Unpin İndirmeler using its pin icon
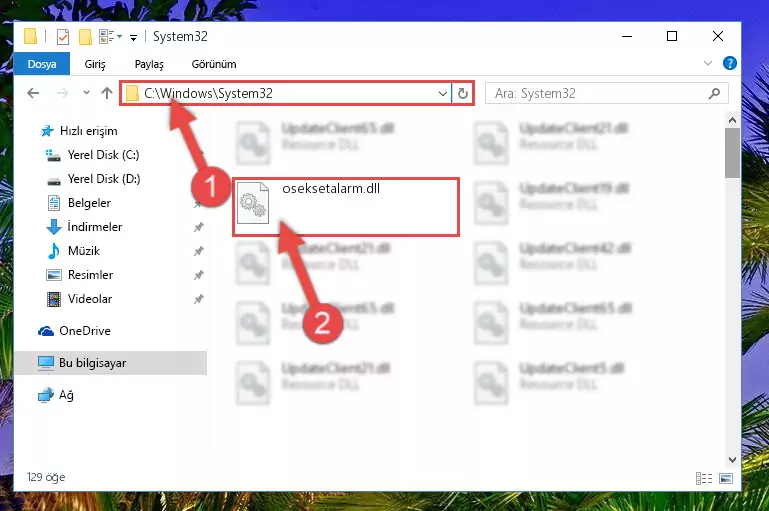 pyautogui.click(x=198, y=227)
